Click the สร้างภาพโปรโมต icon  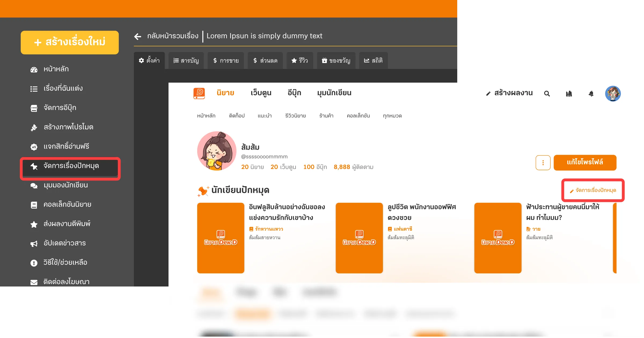click(x=34, y=127)
